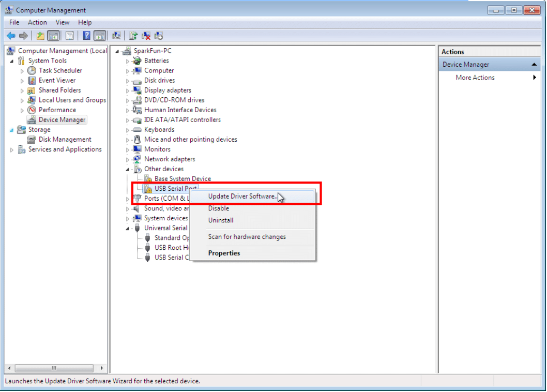The height and width of the screenshot is (392, 547).
Task: Click Scan for hardware changes toolbar icon
Action: point(116,36)
